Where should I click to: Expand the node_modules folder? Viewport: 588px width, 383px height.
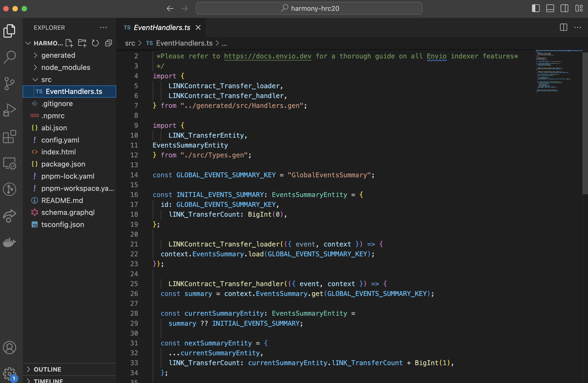(x=66, y=67)
